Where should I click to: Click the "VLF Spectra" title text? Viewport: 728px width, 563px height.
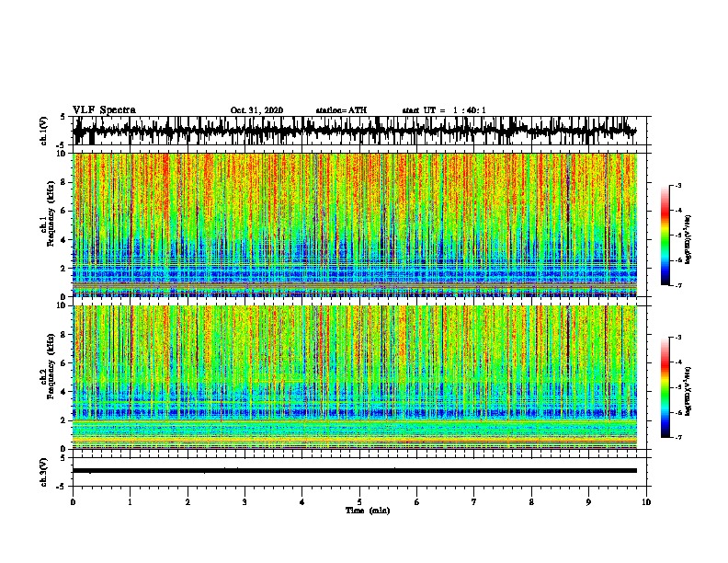click(x=104, y=110)
